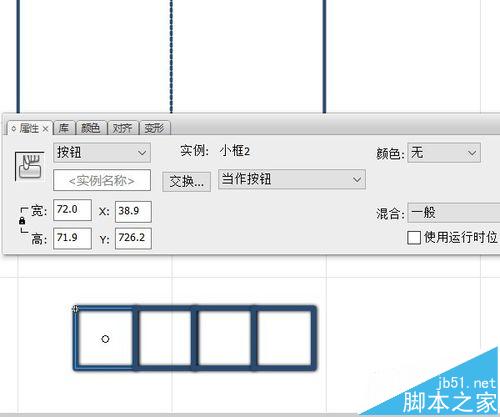Open the 对齐 tab

(122, 128)
